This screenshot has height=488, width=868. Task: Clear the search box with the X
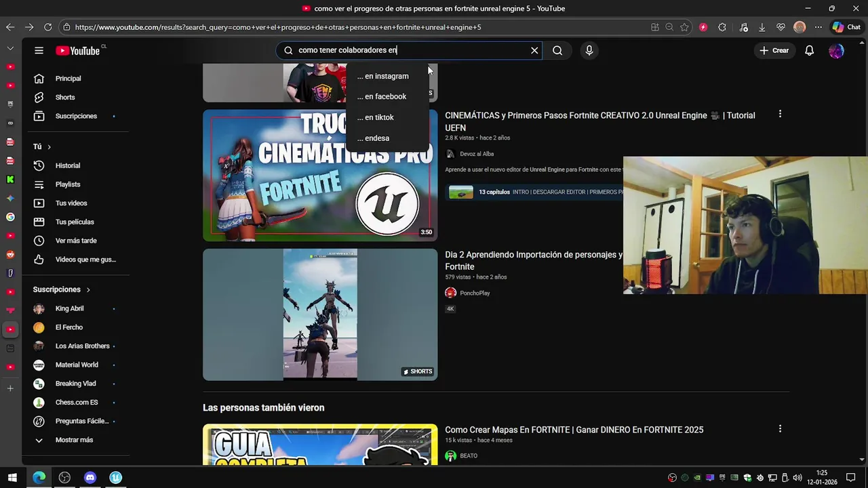(x=534, y=50)
